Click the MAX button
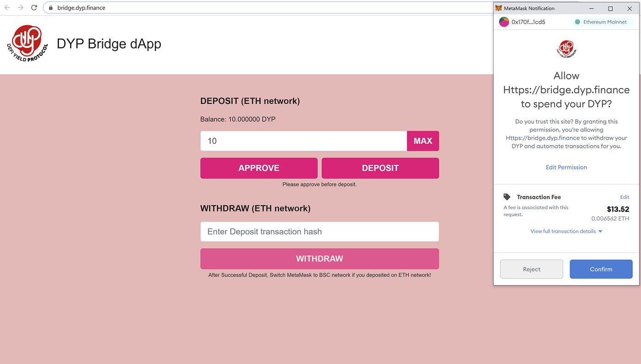 tap(423, 141)
